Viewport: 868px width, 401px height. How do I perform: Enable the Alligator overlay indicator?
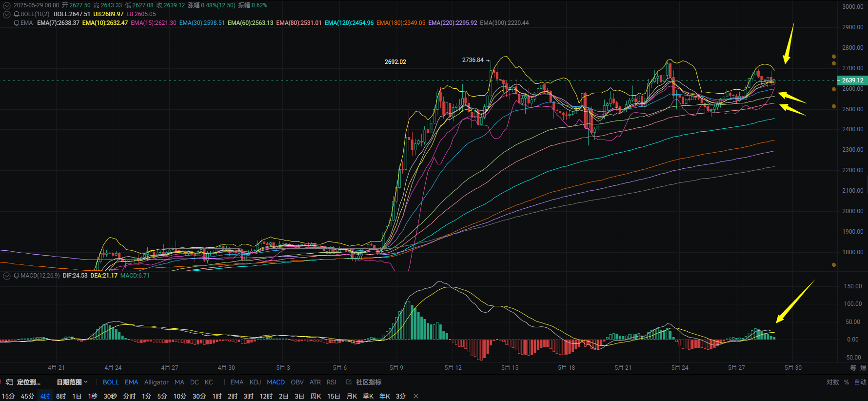coord(156,382)
